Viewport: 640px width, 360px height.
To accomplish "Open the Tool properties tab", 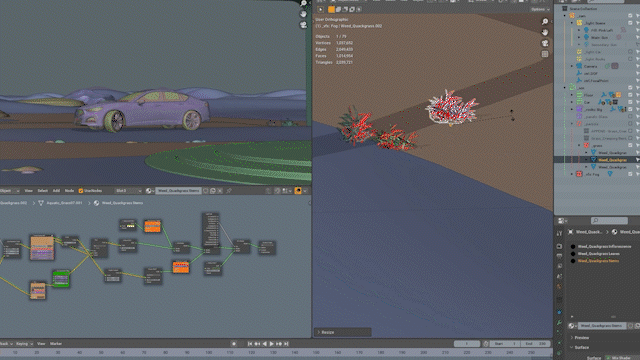I will click(559, 233).
